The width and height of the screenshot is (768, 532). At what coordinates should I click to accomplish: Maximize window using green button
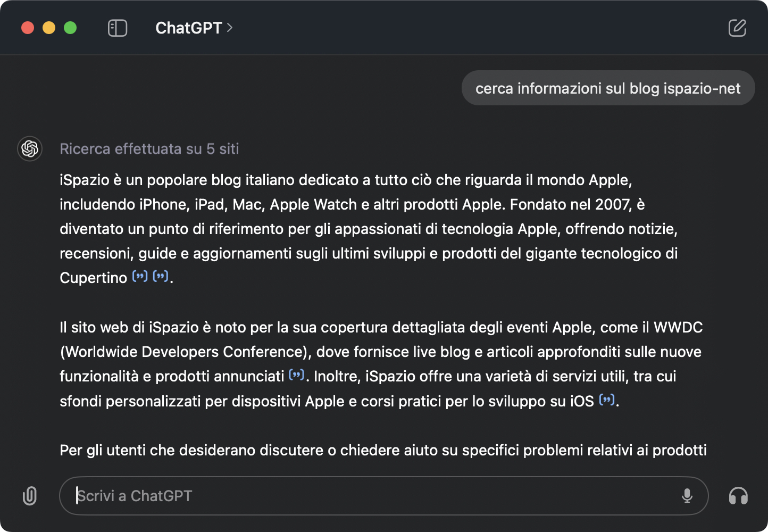point(70,28)
